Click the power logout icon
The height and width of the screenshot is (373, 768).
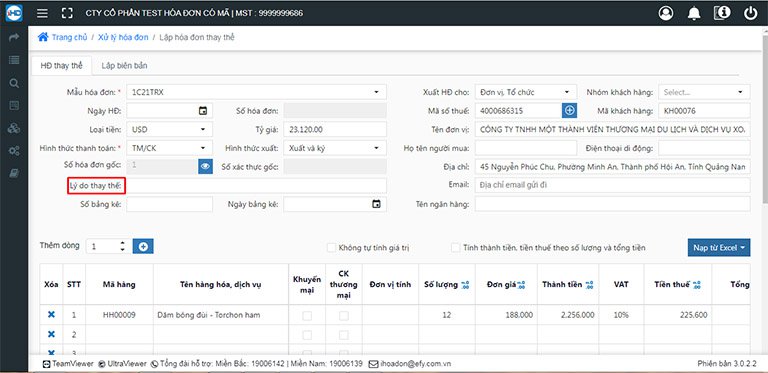pyautogui.click(x=750, y=13)
